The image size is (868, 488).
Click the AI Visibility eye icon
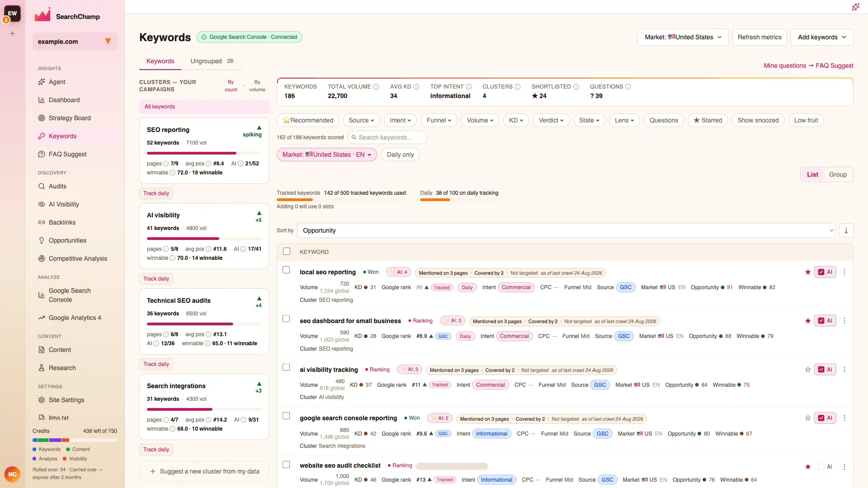click(x=42, y=204)
